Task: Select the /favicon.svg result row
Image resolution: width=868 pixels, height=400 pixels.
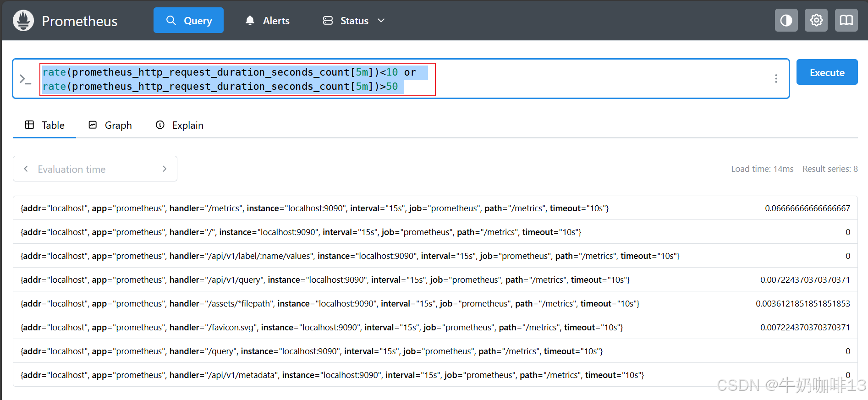Action: pos(435,327)
